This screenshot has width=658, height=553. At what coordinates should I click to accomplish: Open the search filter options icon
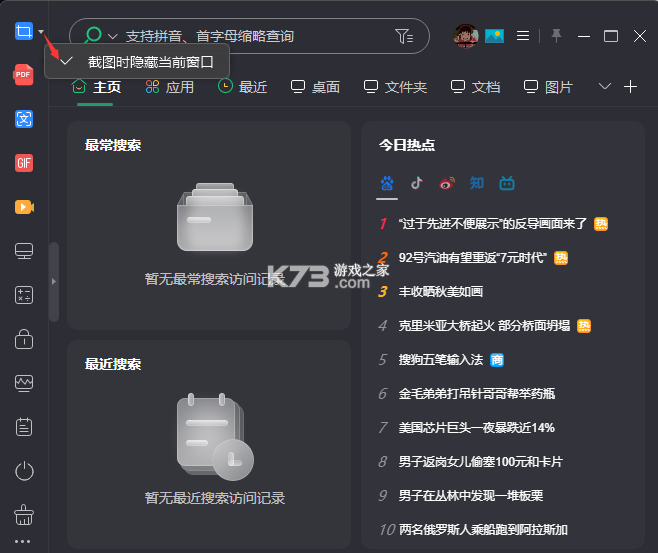(x=404, y=37)
